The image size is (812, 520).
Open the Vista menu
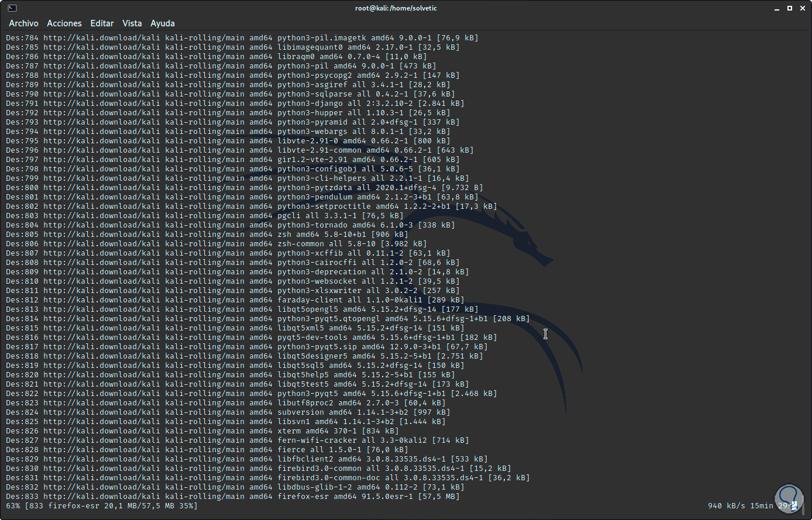132,23
